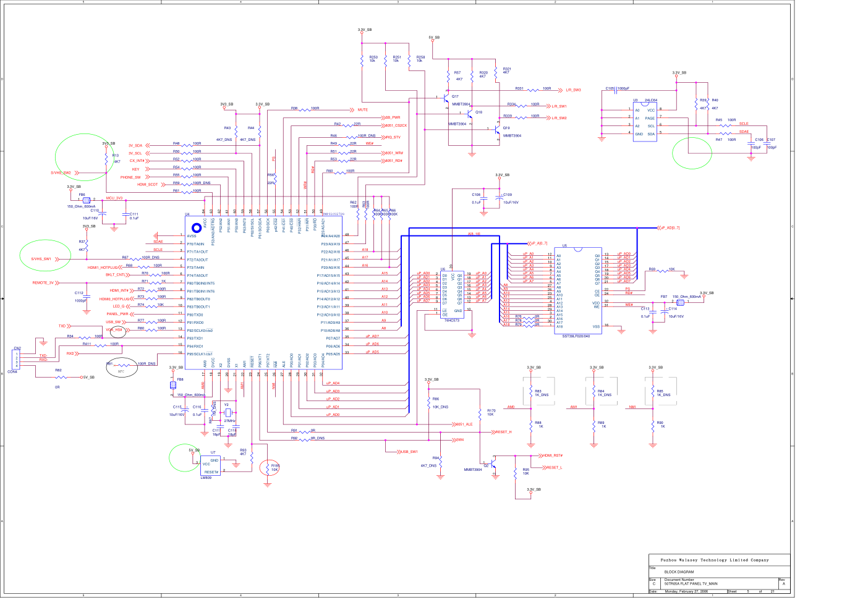The image size is (868, 613).
Task: Click the U3 24LC64 EEPROM chip
Action: click(644, 122)
